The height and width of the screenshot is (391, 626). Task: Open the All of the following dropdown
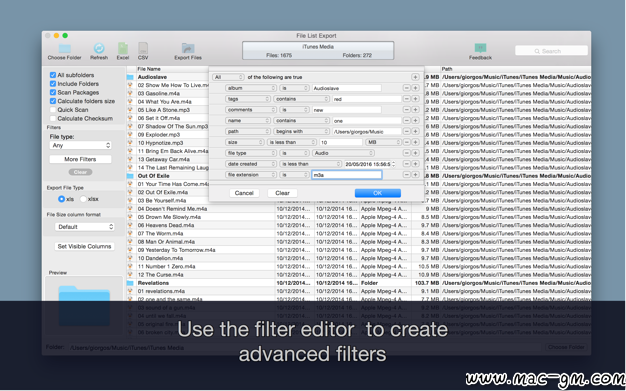228,77
